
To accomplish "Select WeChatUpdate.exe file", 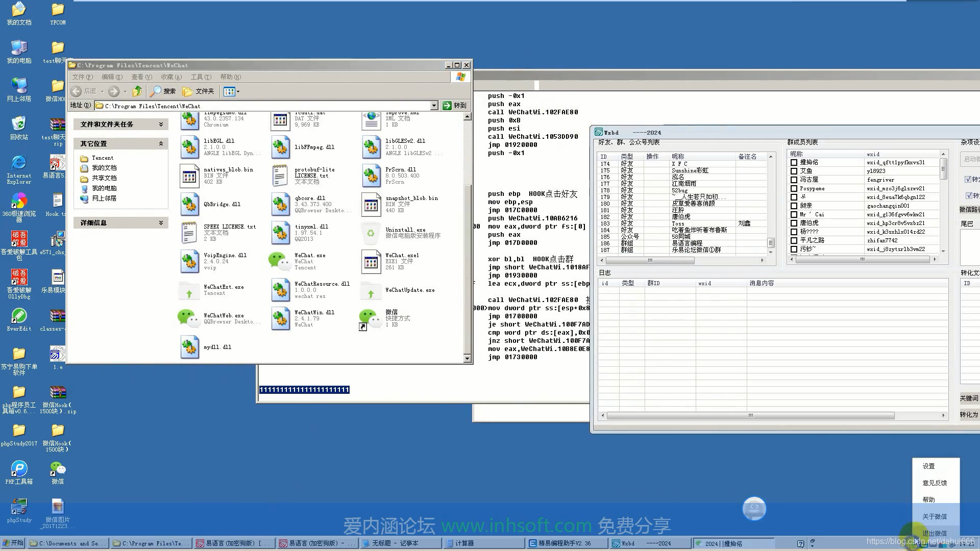I will pyautogui.click(x=371, y=290).
